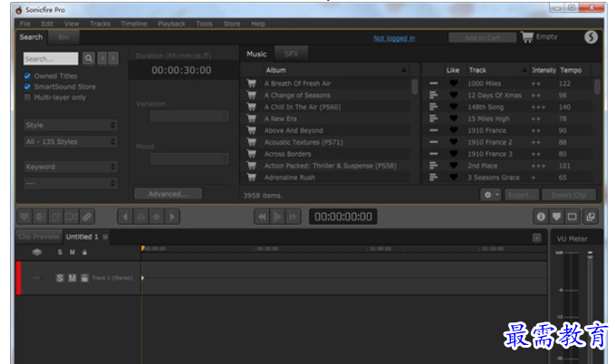Screen dimensions: 616x364
Task: Toggle the header S solo-all control
Action: pos(60,252)
